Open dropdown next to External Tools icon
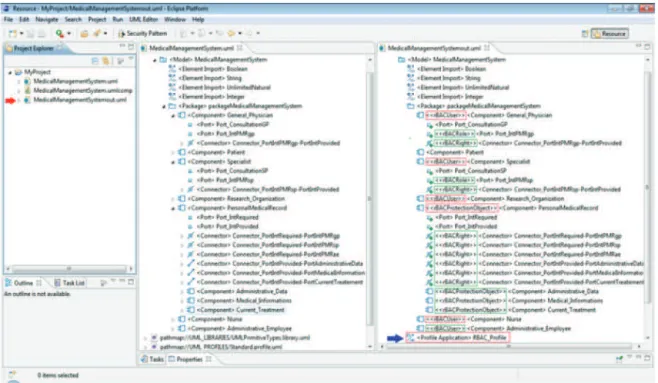658x383 pixels. [69, 33]
